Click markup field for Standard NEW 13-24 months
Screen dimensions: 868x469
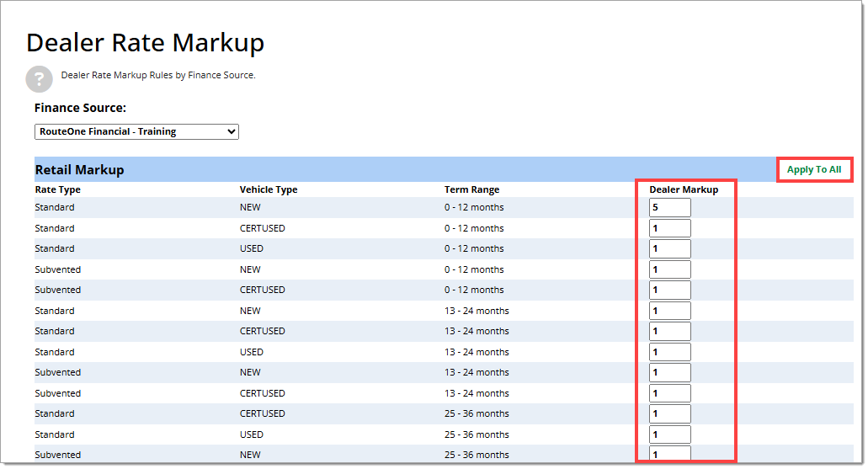click(669, 311)
